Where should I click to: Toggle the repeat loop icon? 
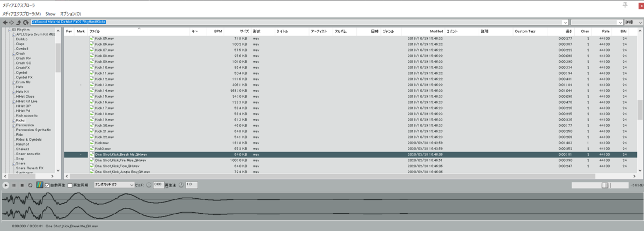[x=31, y=185]
